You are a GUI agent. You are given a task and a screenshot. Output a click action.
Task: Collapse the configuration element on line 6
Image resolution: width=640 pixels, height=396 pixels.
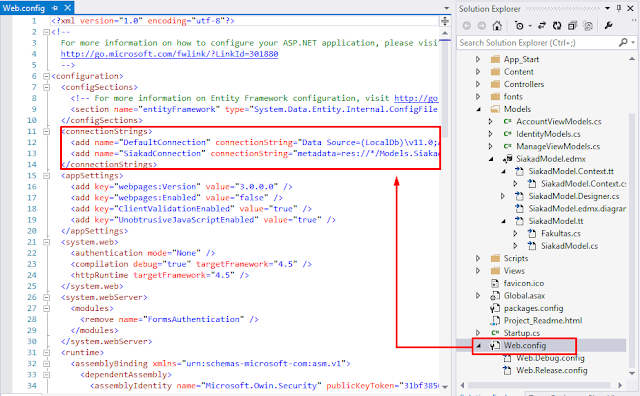pyautogui.click(x=47, y=76)
